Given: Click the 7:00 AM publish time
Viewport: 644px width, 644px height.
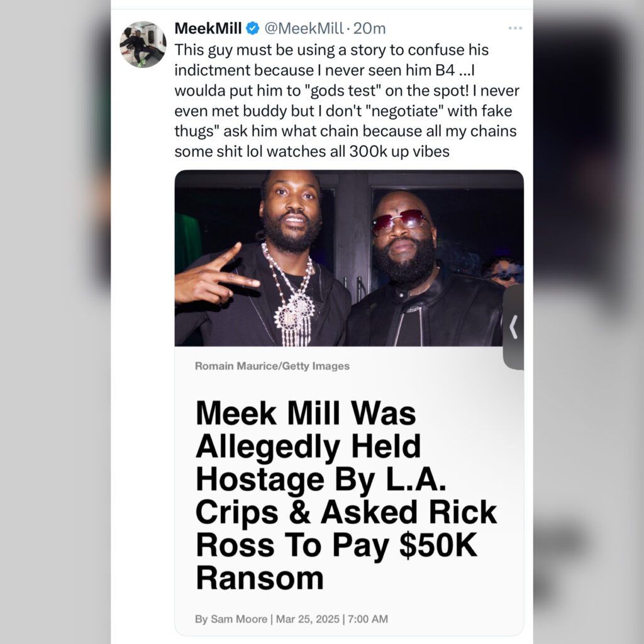Looking at the screenshot, I should 367,619.
